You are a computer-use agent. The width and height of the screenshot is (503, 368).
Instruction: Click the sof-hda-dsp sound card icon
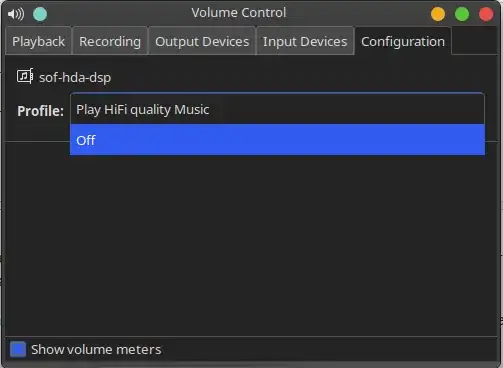point(25,76)
